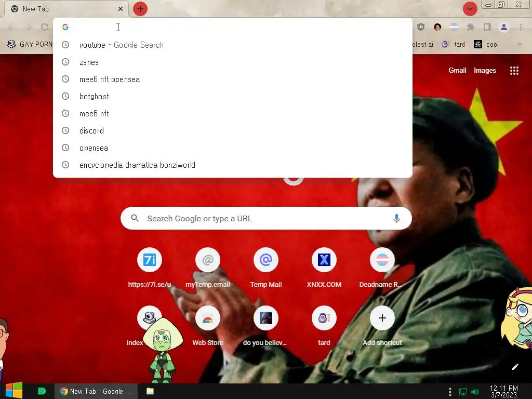532x399 pixels.
Task: Open the green chat app in the taskbar
Action: click(42, 391)
